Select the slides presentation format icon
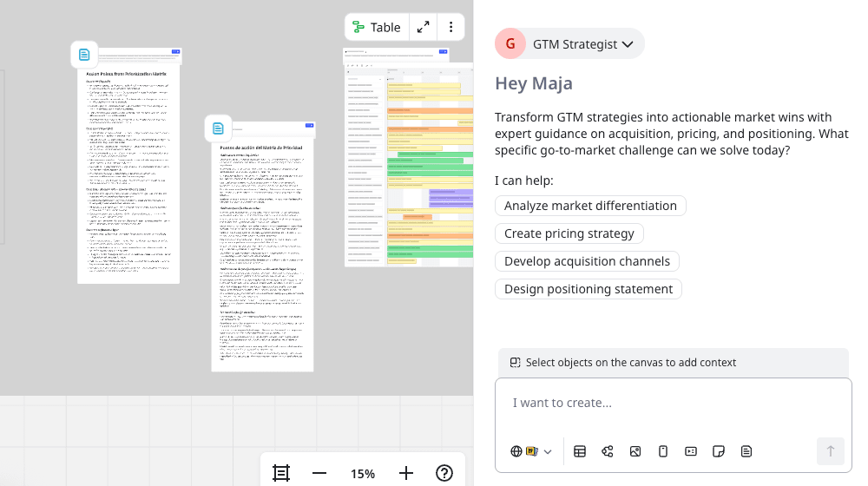 (691, 451)
